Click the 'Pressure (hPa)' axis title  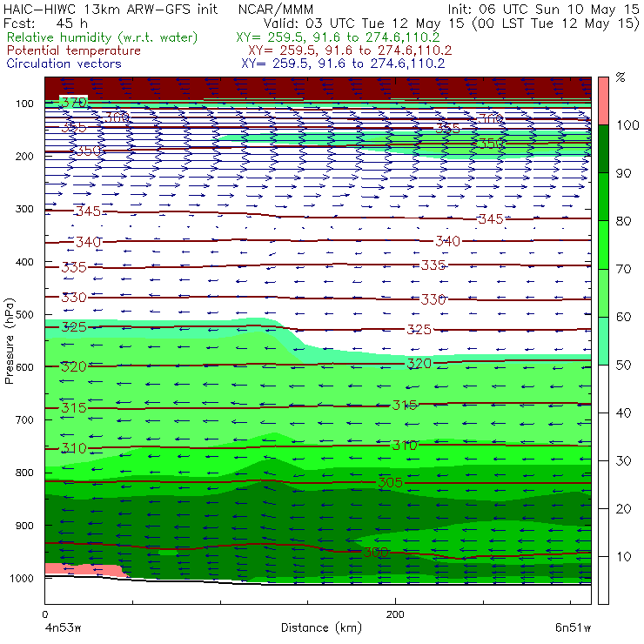tap(9, 341)
